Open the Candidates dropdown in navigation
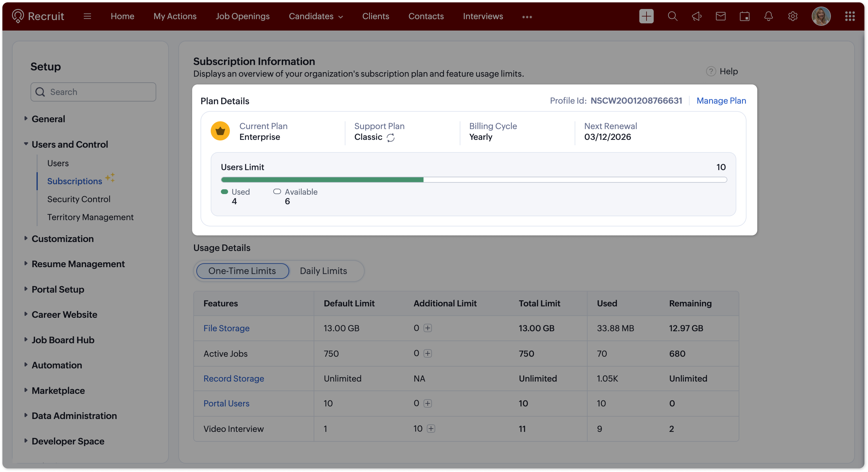Viewport: 868px width, 472px height. pyautogui.click(x=316, y=16)
